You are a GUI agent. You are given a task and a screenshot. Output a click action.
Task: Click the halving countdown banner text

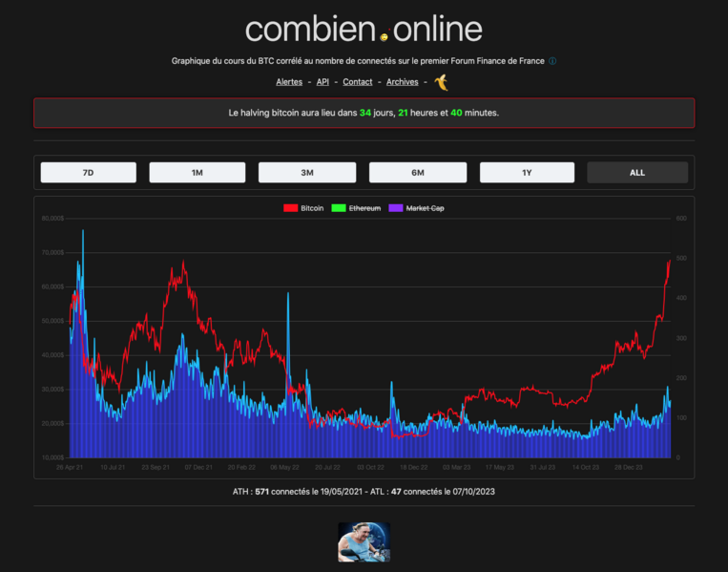coord(364,113)
